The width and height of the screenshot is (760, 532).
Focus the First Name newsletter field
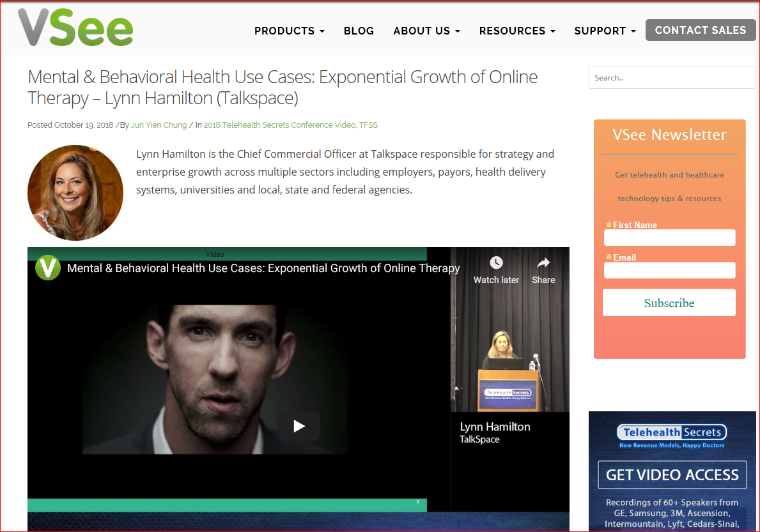(x=669, y=238)
